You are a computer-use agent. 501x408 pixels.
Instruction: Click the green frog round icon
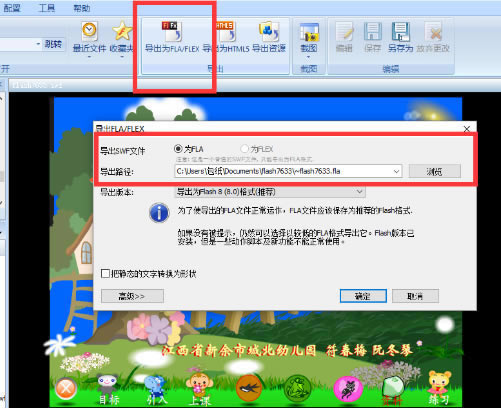click(297, 388)
